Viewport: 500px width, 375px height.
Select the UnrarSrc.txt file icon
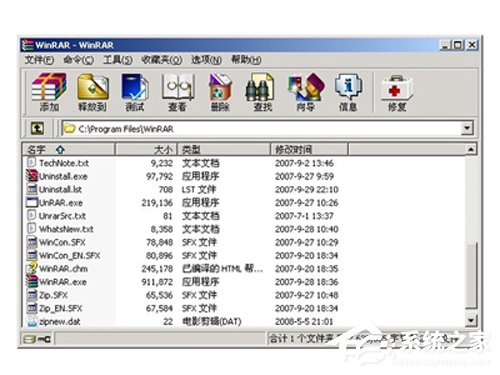(x=31, y=215)
